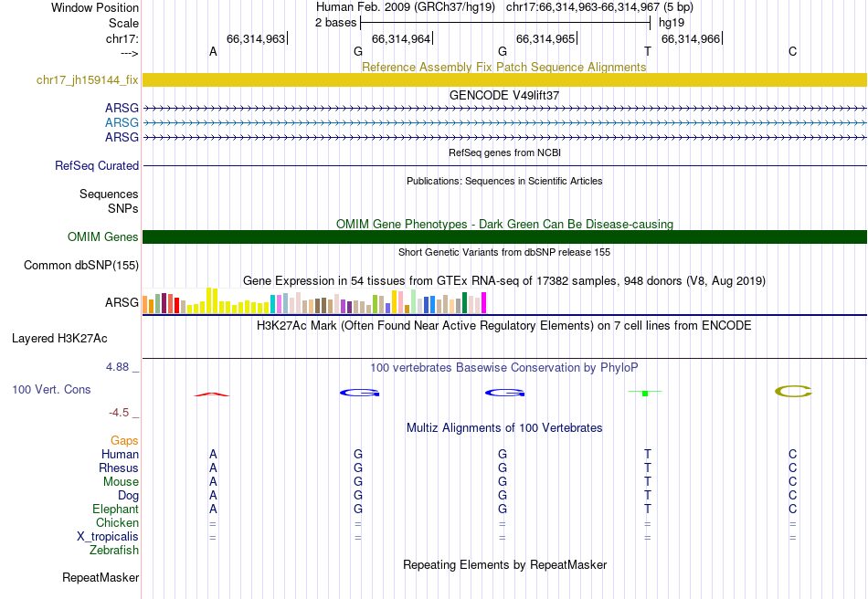The height and width of the screenshot is (599, 868).
Task: Click the magenta last bar in GTEx chart
Action: click(x=484, y=303)
